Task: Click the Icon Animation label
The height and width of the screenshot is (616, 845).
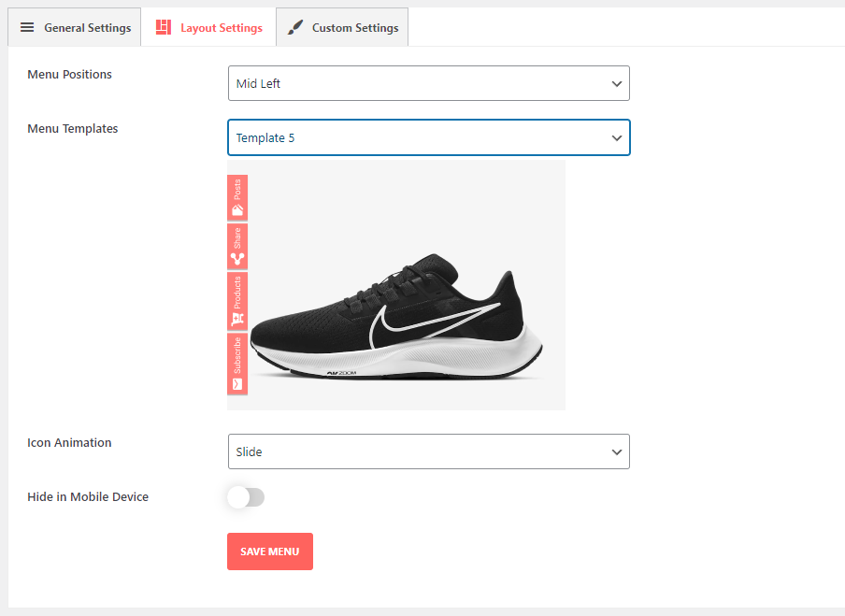Action: pos(69,442)
